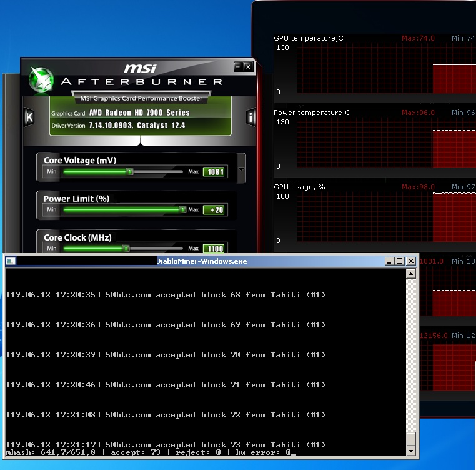Minimize the DiabloMiner-Windows.exe window
This screenshot has width=476, height=470.
(389, 261)
